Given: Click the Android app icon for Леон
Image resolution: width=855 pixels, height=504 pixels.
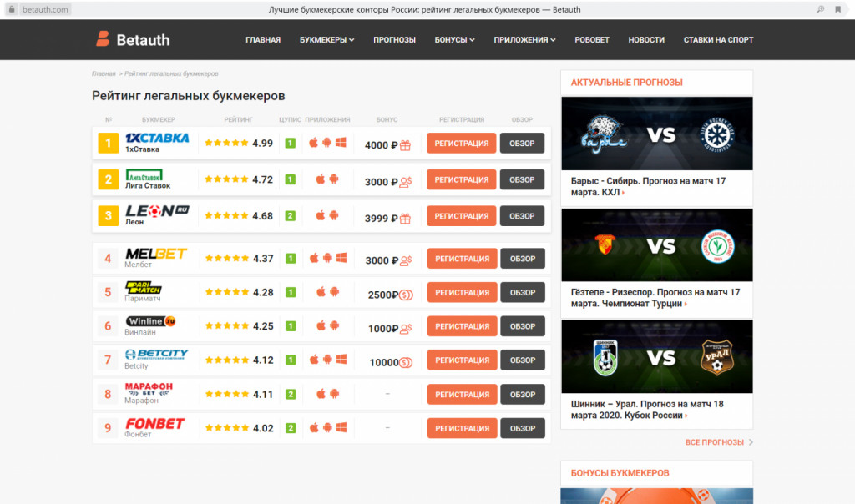Looking at the screenshot, I should click(x=333, y=216).
